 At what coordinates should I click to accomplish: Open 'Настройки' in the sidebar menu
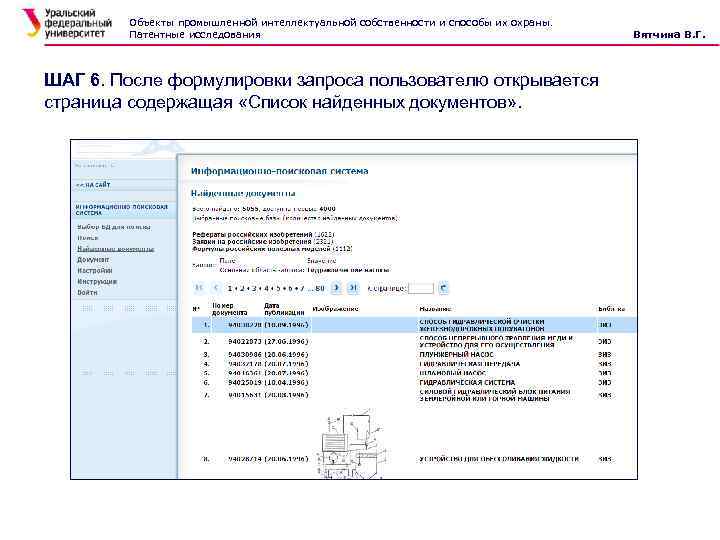95,270
